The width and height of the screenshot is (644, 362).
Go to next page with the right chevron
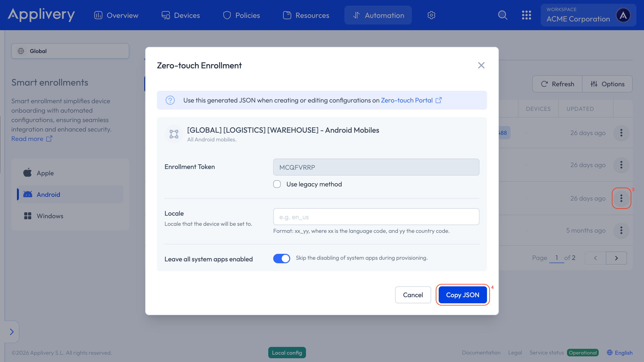[x=616, y=258]
